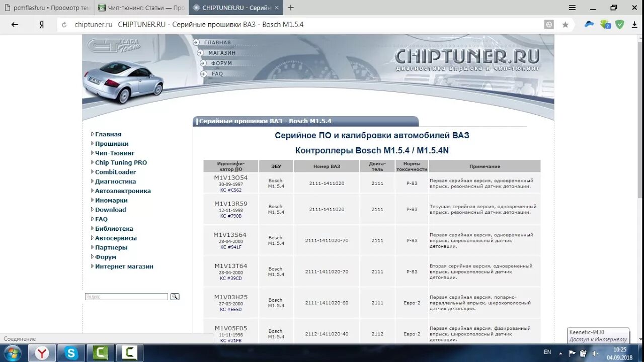
Task: Select the CHIPTUNER.RU tab
Action: [x=236, y=8]
